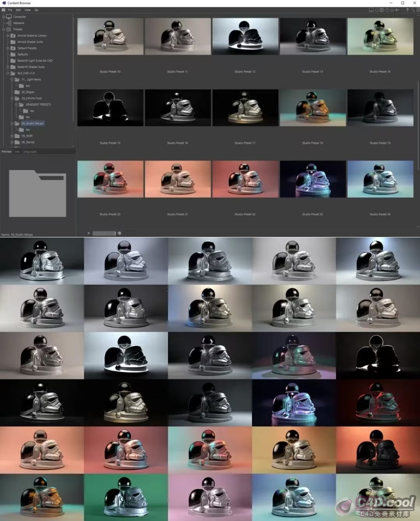This screenshot has width=420, height=521.
Task: Click the Studio Preset 16 label
Action: (178, 143)
